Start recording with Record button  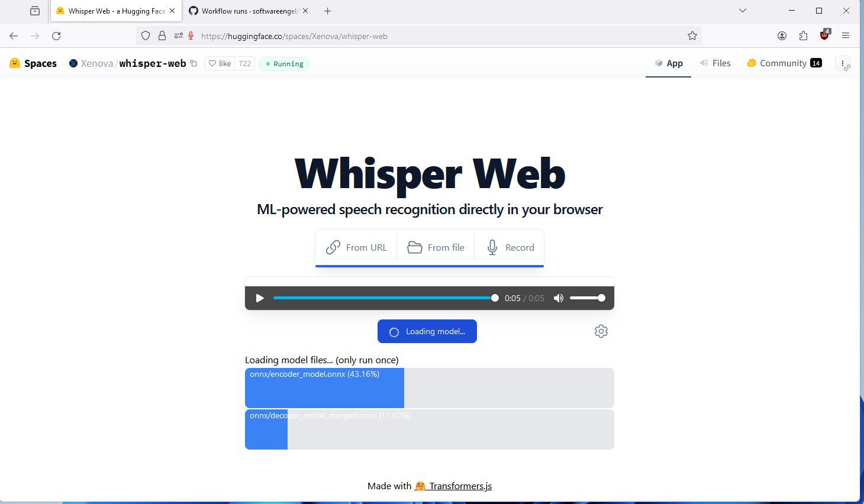click(x=510, y=247)
